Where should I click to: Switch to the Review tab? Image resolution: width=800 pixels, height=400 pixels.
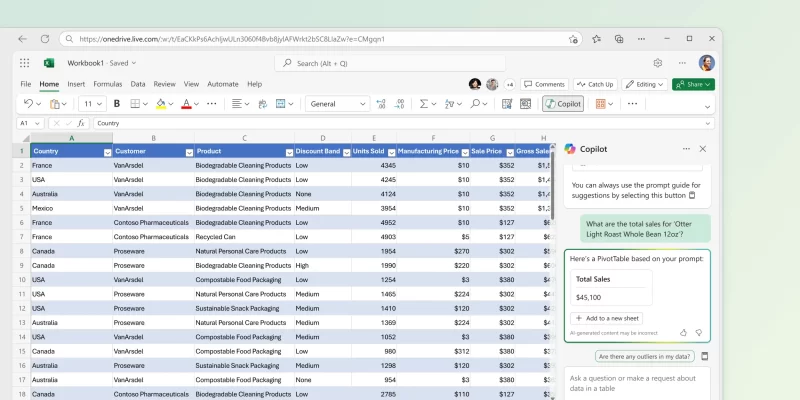164,84
